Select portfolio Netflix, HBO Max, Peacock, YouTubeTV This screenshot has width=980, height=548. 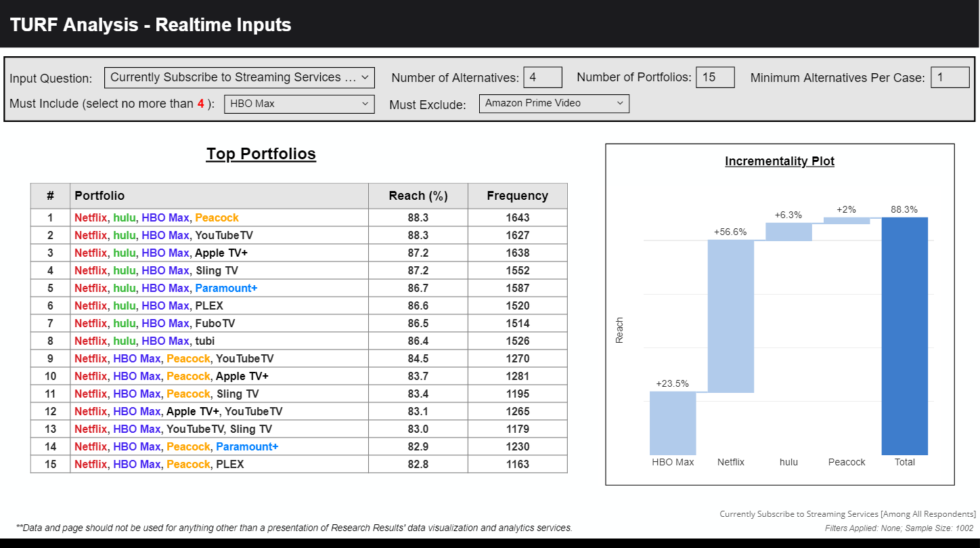(299, 358)
